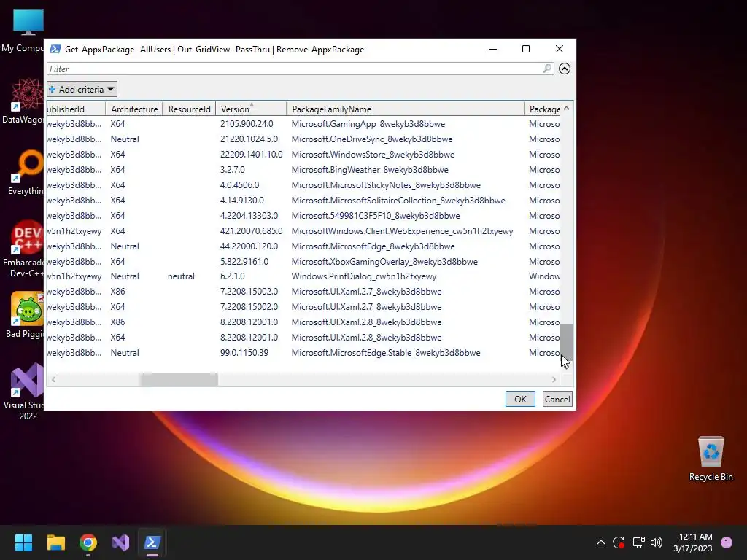This screenshot has height=560, width=747.
Task: Select the My Computer desktop icon
Action: (23, 31)
